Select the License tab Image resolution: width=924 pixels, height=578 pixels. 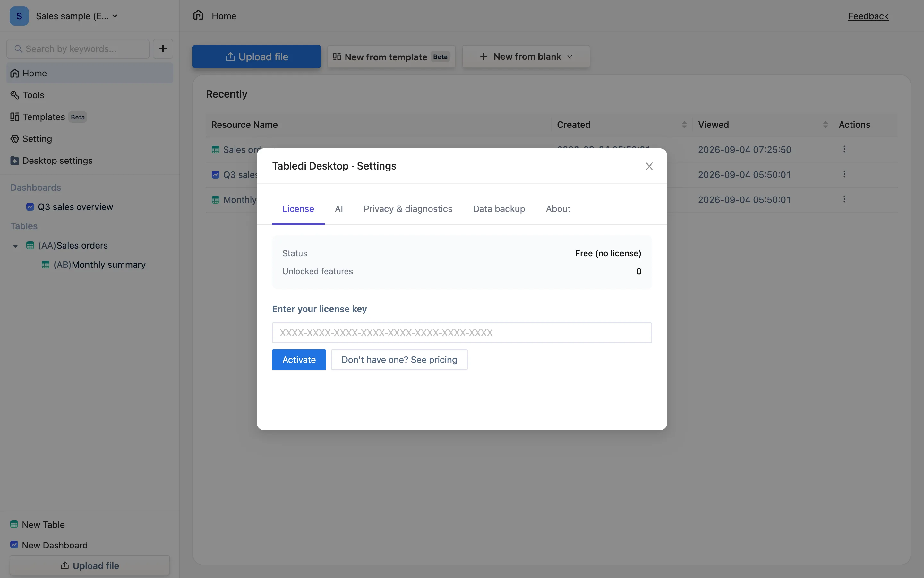(x=298, y=209)
